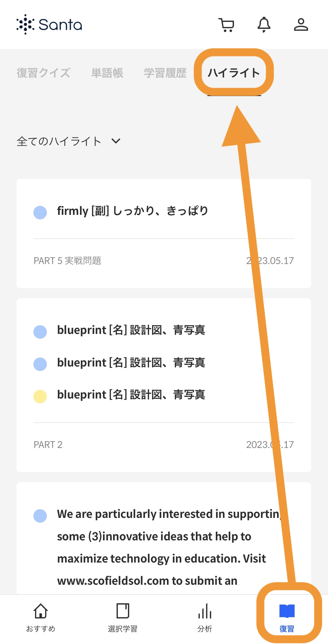This screenshot has height=644, width=328.
Task: Open the shopping cart icon
Action: point(226,25)
